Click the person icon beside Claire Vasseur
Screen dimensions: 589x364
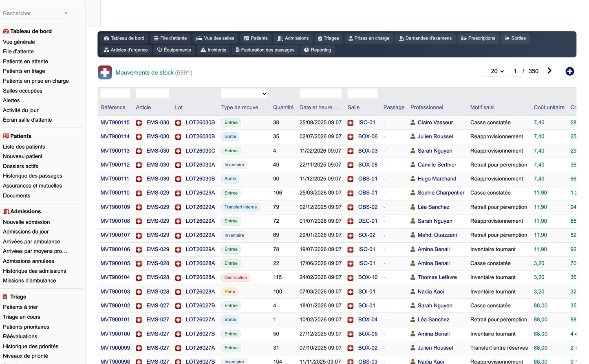tap(413, 122)
